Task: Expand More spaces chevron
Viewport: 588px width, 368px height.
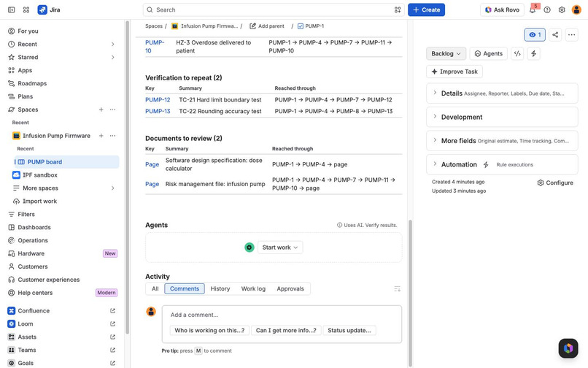Action: click(112, 188)
